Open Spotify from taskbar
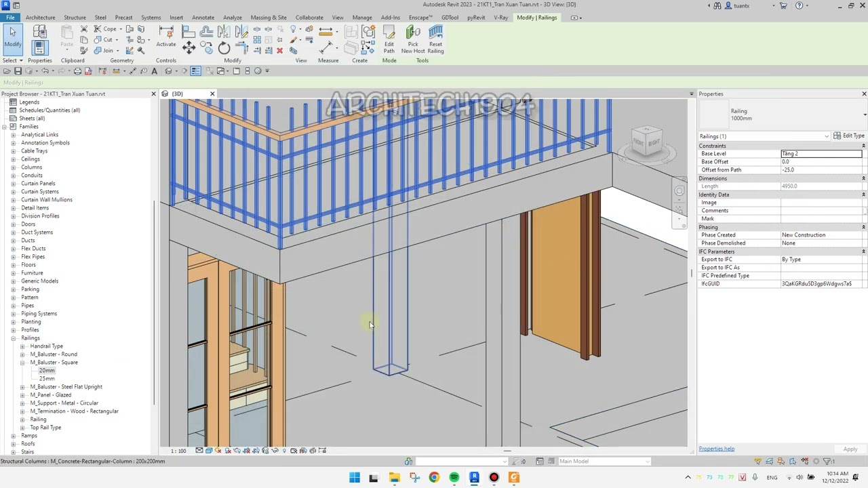This screenshot has width=868, height=488. click(454, 477)
